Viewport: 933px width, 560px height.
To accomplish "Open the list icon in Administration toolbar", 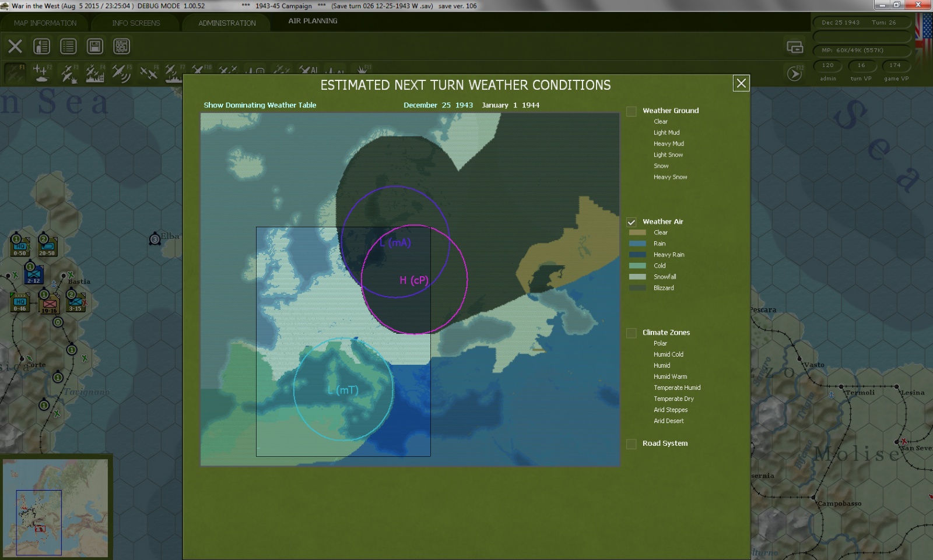I will coord(68,47).
